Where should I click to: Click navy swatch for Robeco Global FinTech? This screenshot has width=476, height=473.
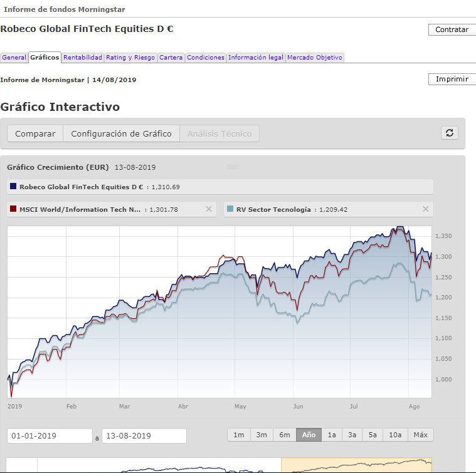13,186
